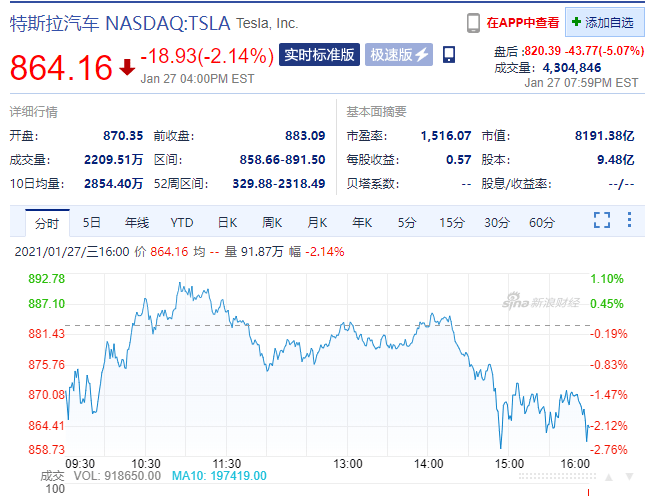
Task: Click the grid layout icon above chart
Action: (630, 220)
